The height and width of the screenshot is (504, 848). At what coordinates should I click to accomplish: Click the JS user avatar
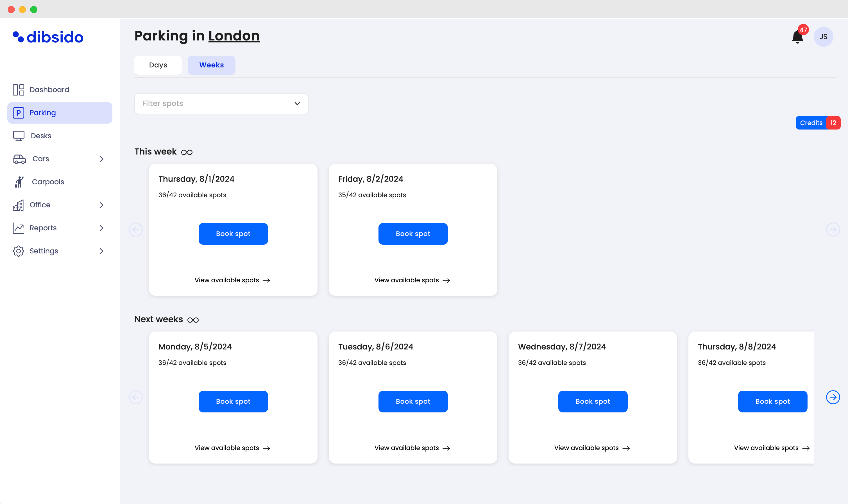[x=823, y=37]
